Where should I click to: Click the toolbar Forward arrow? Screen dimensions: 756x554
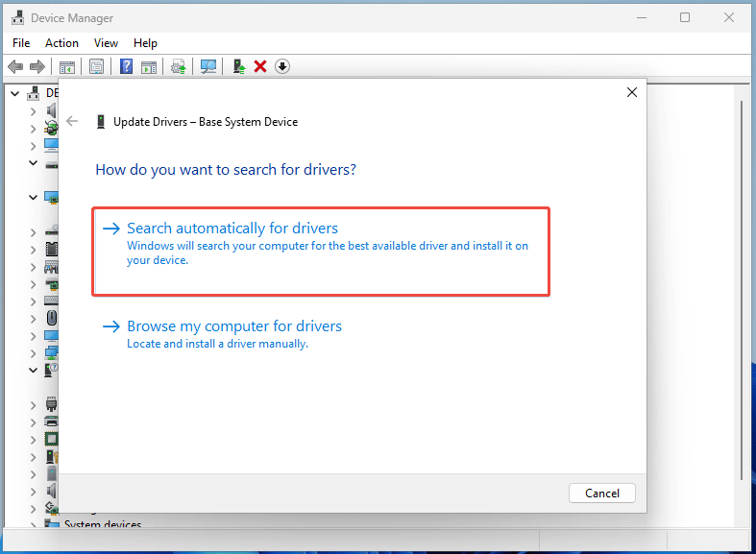pos(37,66)
